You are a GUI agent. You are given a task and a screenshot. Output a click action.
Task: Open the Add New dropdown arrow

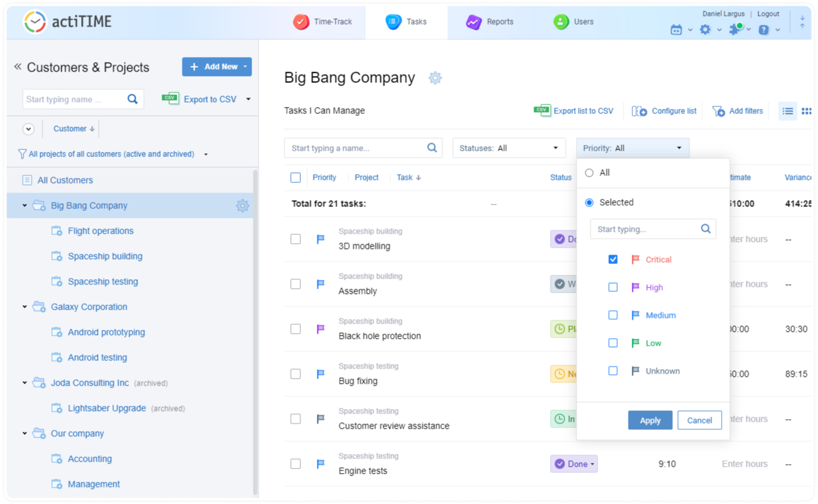coord(245,67)
